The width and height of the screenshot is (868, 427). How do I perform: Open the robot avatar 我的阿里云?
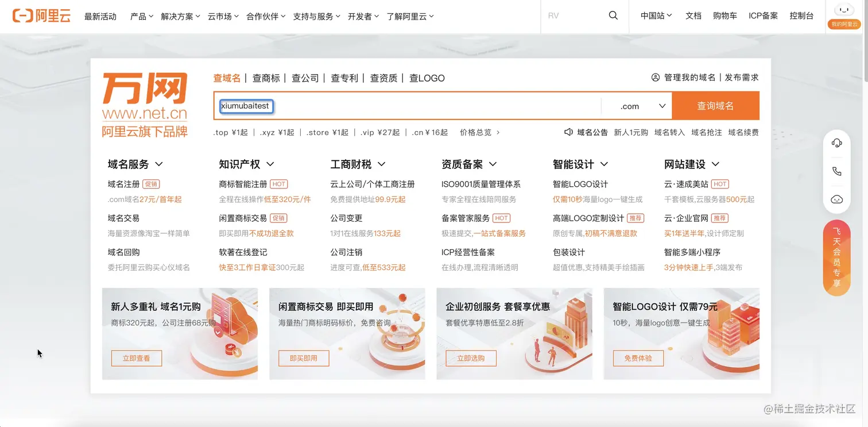(843, 16)
